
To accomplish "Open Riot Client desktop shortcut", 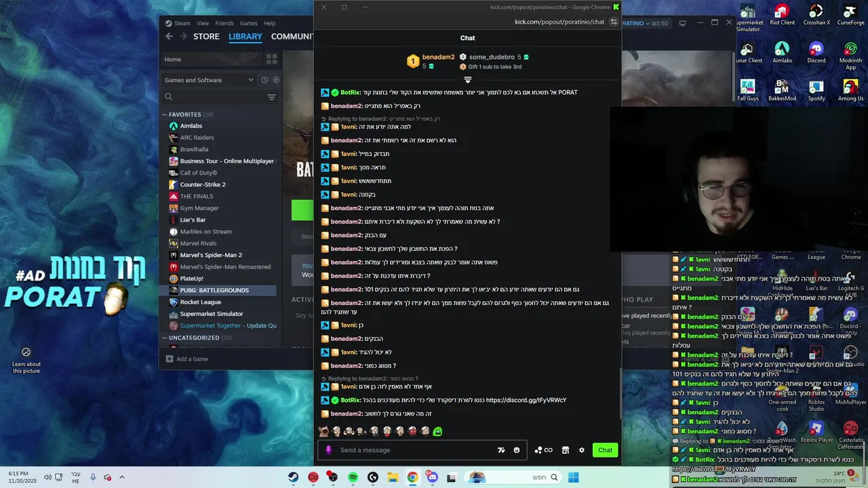I will pyautogui.click(x=782, y=15).
